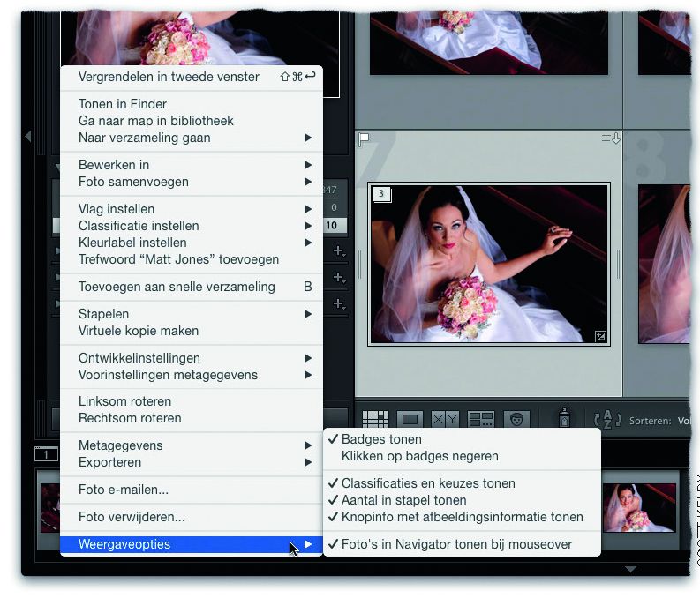Screen dimensions: 700x598
Task: Choose 'Virtuele kopie maken'
Action: (139, 331)
